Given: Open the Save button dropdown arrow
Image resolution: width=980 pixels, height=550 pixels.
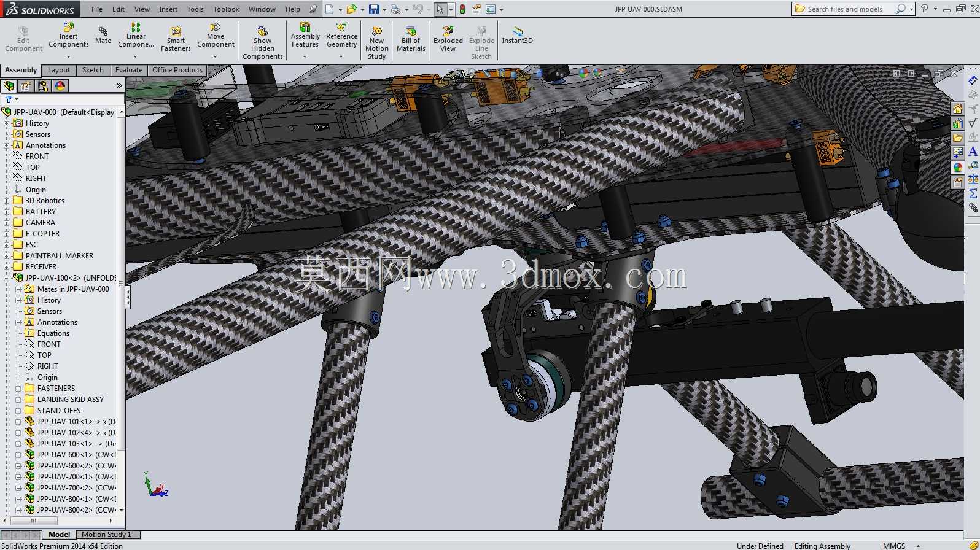Looking at the screenshot, I should pos(384,10).
